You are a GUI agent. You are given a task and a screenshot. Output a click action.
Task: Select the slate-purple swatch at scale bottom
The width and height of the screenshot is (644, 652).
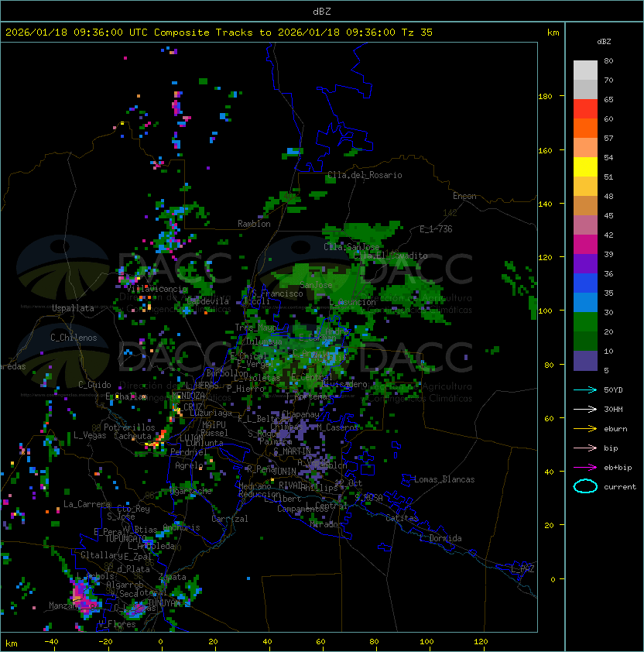tap(585, 361)
